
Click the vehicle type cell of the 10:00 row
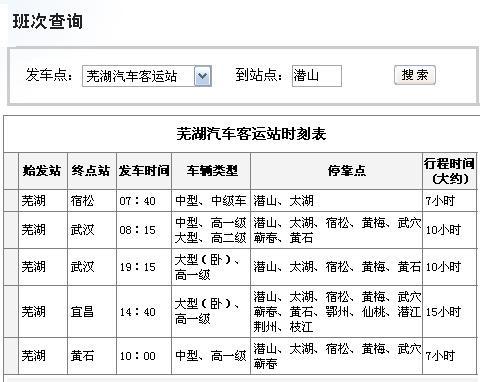tap(211, 356)
